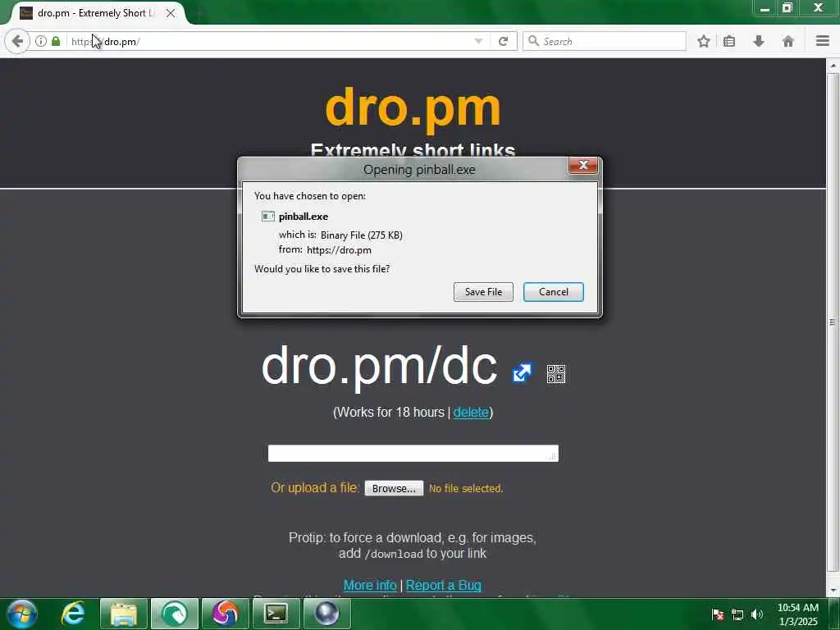Reload the current page
Viewport: 840px width, 630px height.
(503, 41)
